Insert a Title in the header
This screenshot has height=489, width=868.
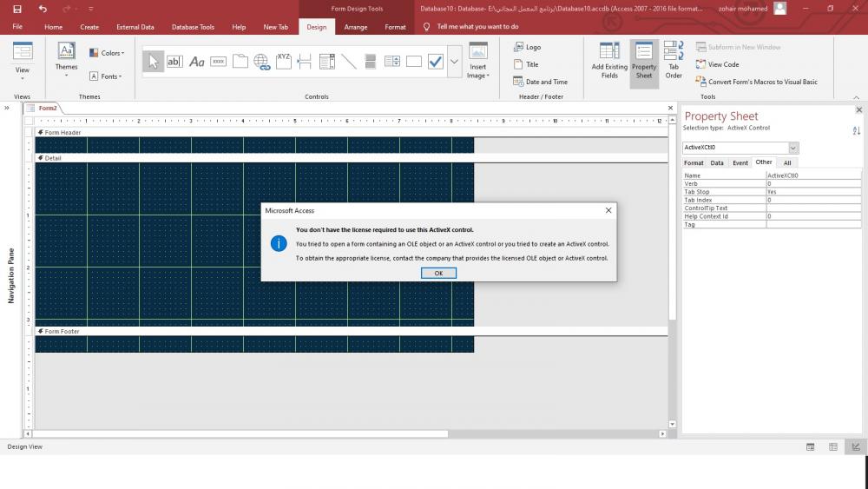click(526, 64)
